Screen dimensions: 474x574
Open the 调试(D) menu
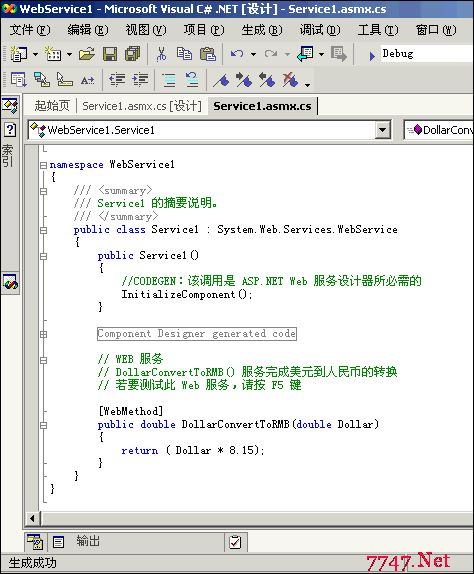[x=320, y=30]
